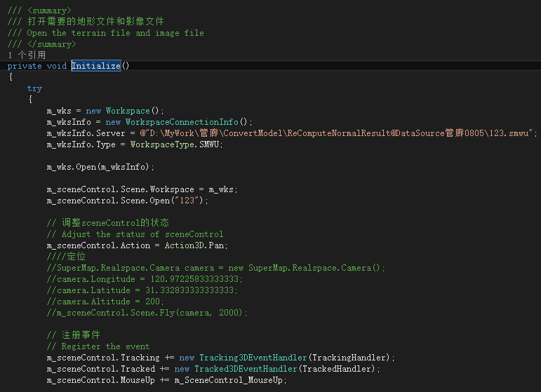Click m_SceneControl_MouseUp handler name

point(229,380)
